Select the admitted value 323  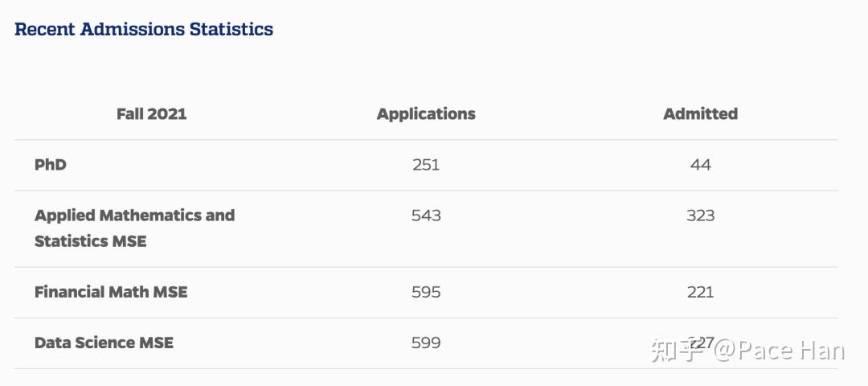(700, 216)
